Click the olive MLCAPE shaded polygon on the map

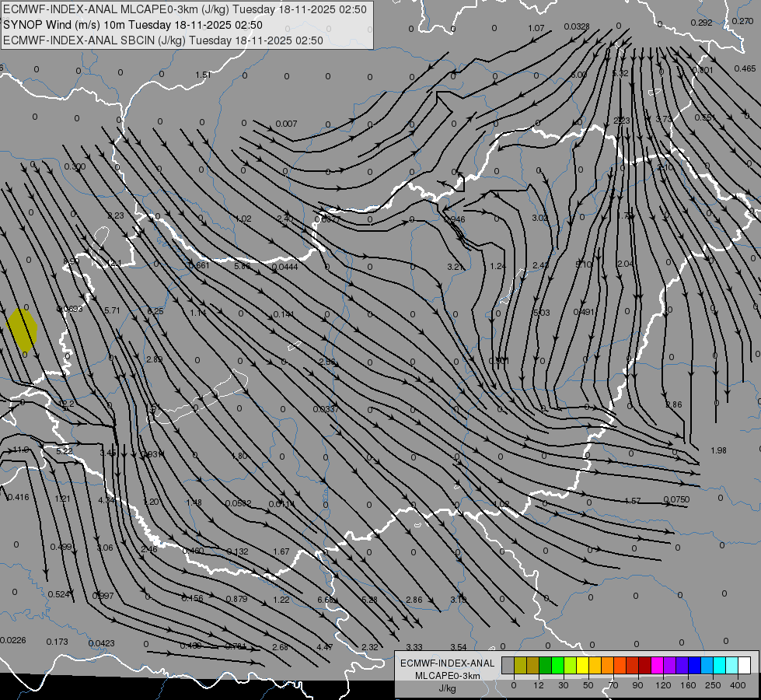coord(22,330)
